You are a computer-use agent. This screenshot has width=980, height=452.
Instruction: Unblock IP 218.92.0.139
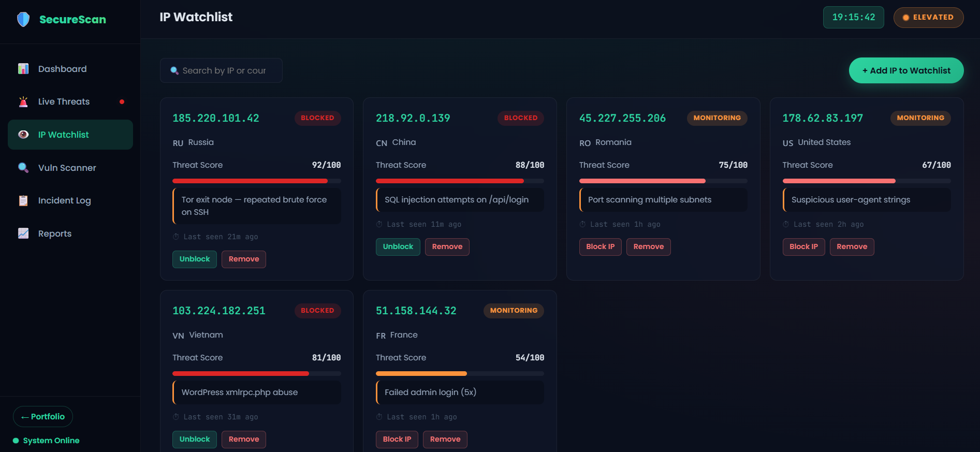398,246
